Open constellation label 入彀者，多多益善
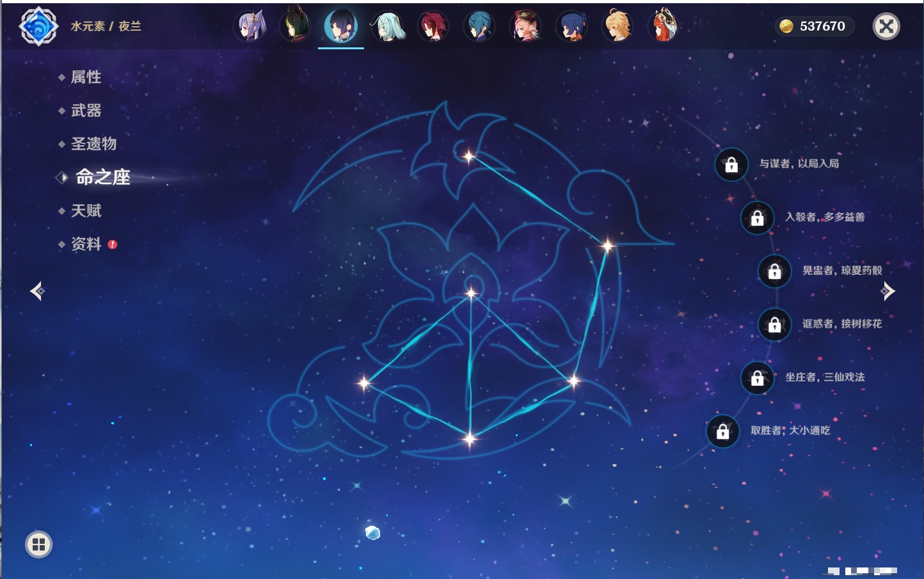The height and width of the screenshot is (579, 924). tap(825, 217)
